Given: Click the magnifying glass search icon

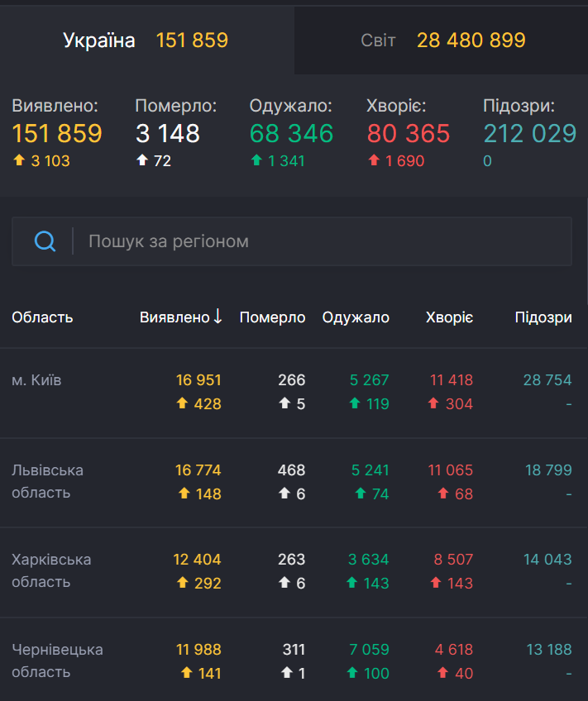Looking at the screenshot, I should tap(45, 241).
